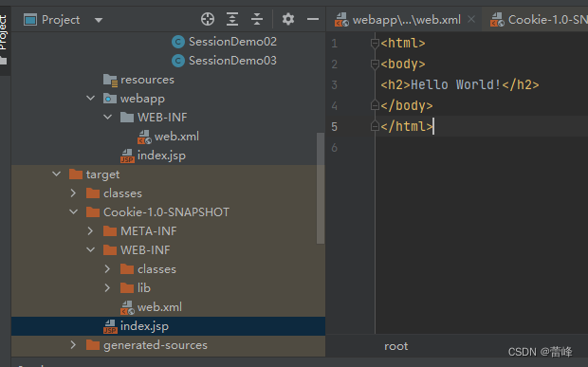This screenshot has width=588, height=367.
Task: Collapse the WEB-INF folder under webapp
Action: pyautogui.click(x=107, y=117)
